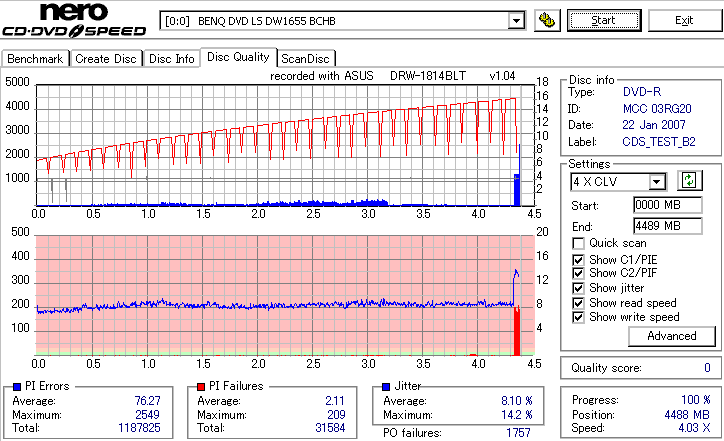724x441 pixels.
Task: Click the PI Failures total 31584
Action: (x=330, y=428)
